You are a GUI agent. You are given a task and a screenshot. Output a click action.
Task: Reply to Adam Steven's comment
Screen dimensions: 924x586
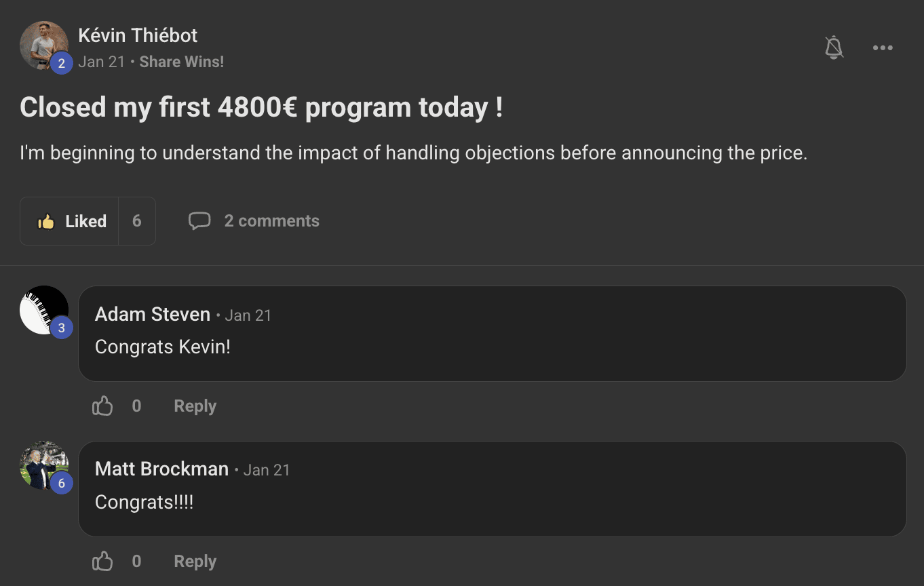point(195,406)
